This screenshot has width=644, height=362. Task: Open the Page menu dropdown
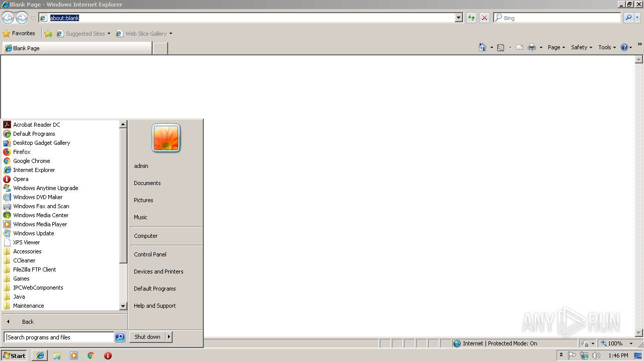pyautogui.click(x=556, y=47)
